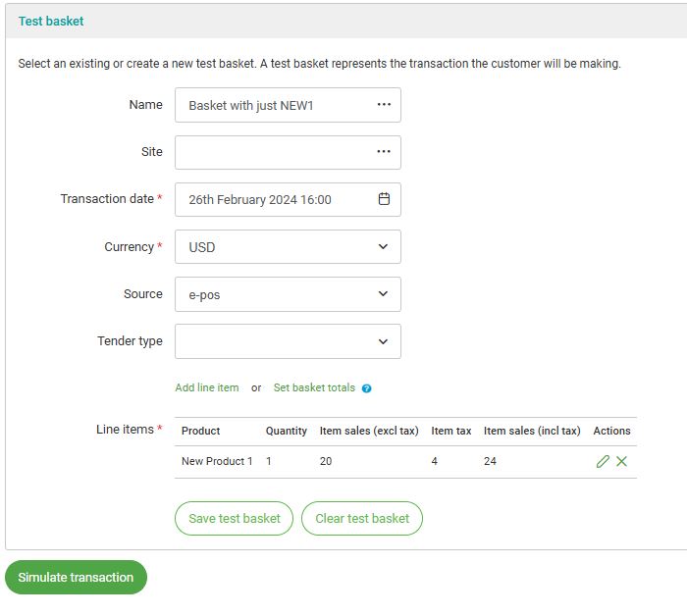687x616 pixels.
Task: Click the Add line item link
Action: pos(207,387)
